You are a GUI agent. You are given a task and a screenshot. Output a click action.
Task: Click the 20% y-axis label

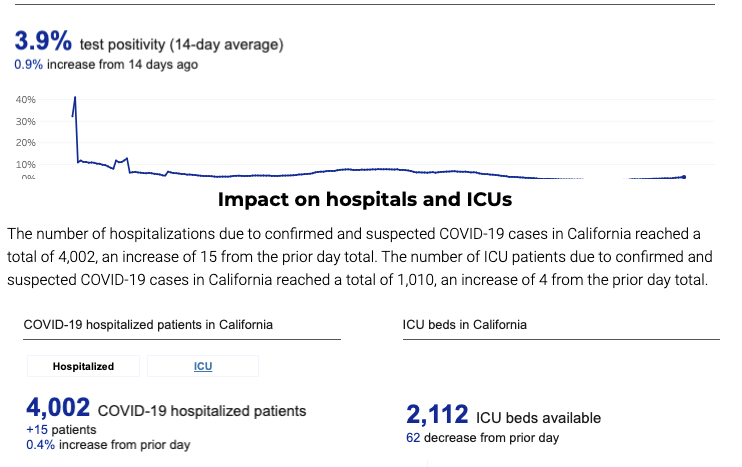[x=26, y=143]
